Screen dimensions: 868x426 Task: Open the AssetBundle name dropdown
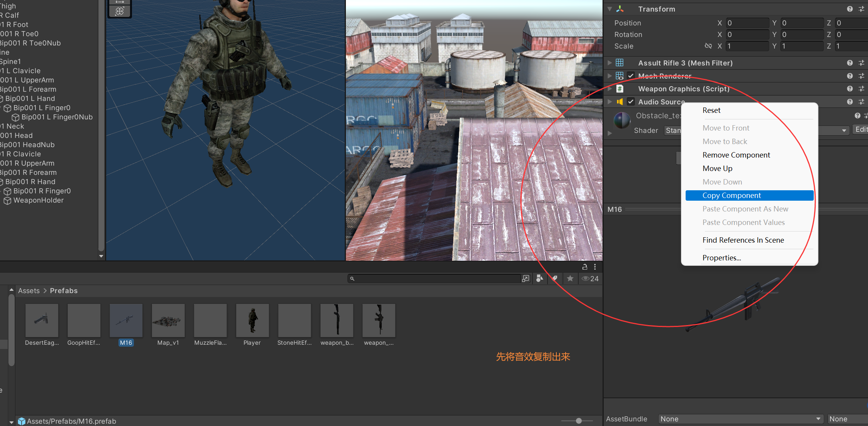(741, 419)
